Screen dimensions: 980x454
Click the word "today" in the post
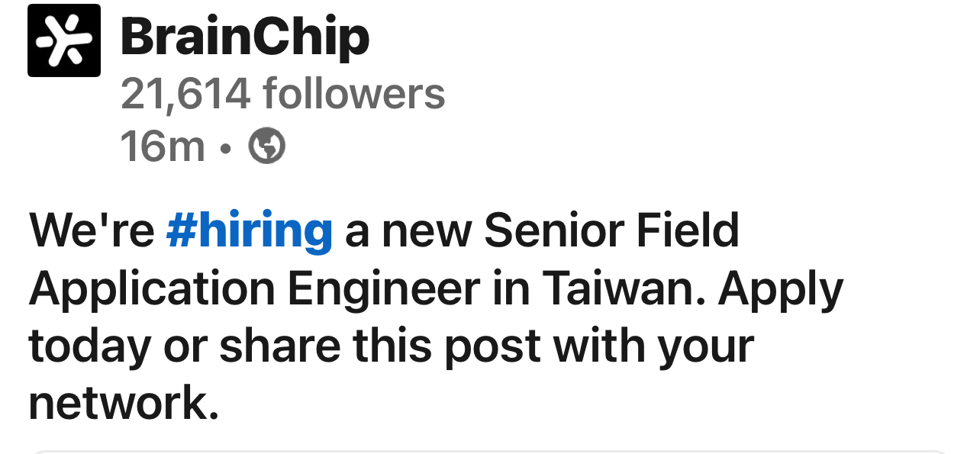pyautogui.click(x=90, y=346)
